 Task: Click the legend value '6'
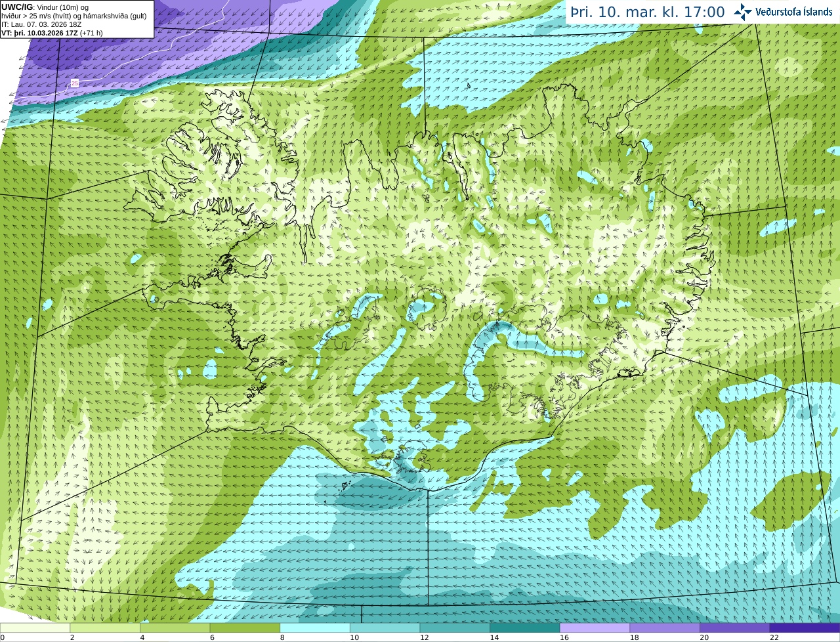tap(212, 637)
